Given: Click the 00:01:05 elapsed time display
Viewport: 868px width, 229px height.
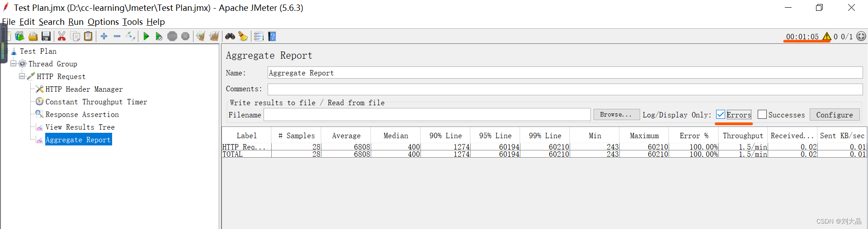Looking at the screenshot, I should click(802, 37).
